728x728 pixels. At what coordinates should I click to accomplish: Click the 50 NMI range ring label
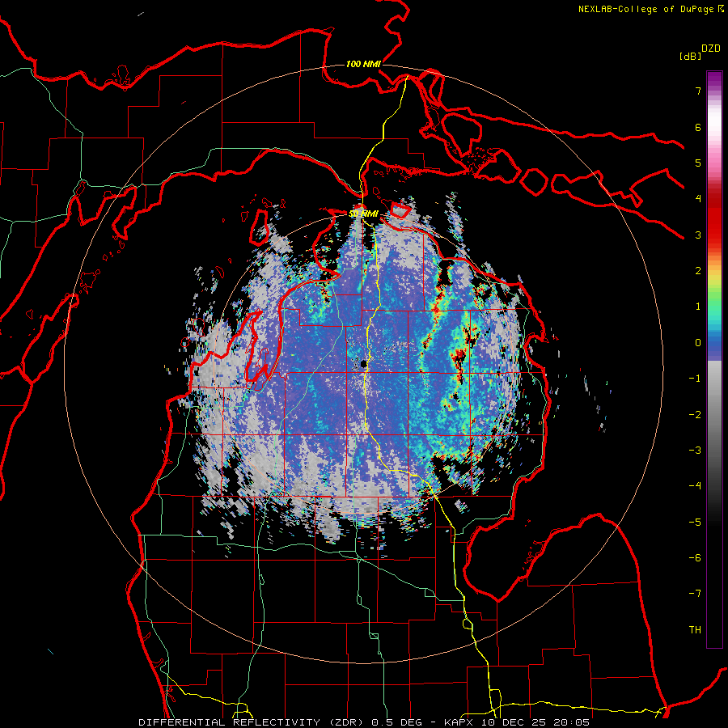tap(363, 214)
